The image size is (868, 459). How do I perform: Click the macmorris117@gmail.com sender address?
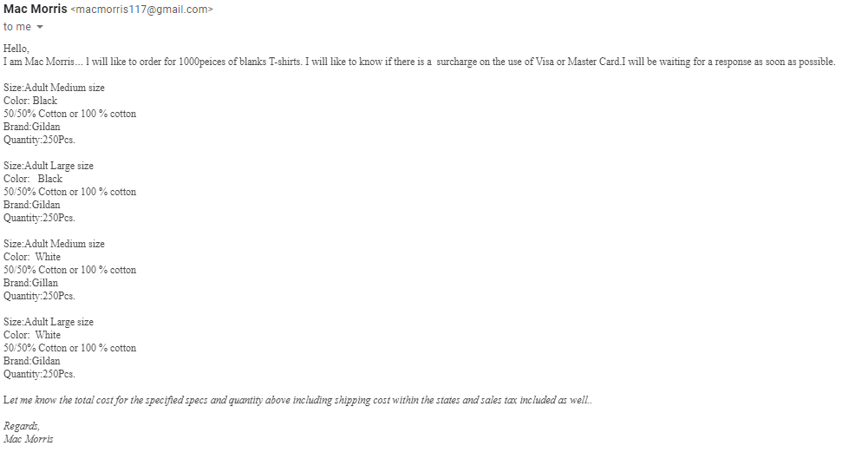(x=141, y=10)
